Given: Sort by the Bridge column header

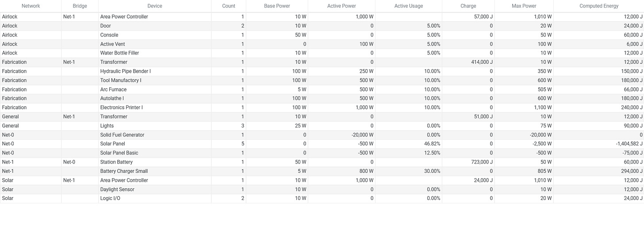Looking at the screenshot, I should pos(80,6).
